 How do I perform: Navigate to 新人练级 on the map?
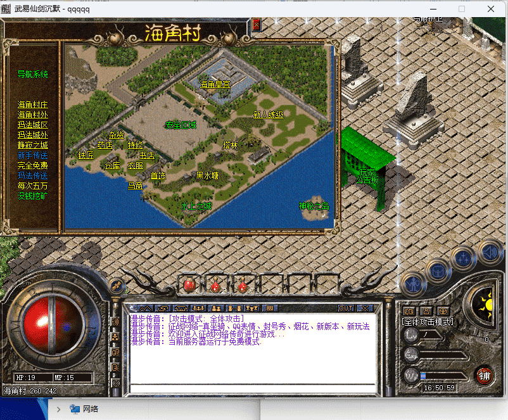(x=269, y=115)
